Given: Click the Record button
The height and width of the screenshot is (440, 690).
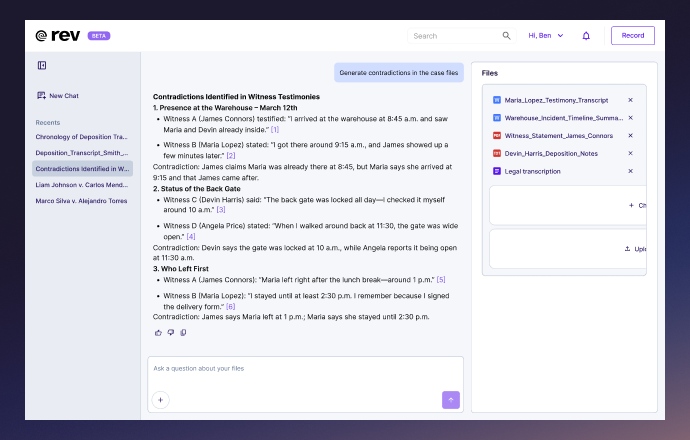Looking at the screenshot, I should [x=632, y=36].
